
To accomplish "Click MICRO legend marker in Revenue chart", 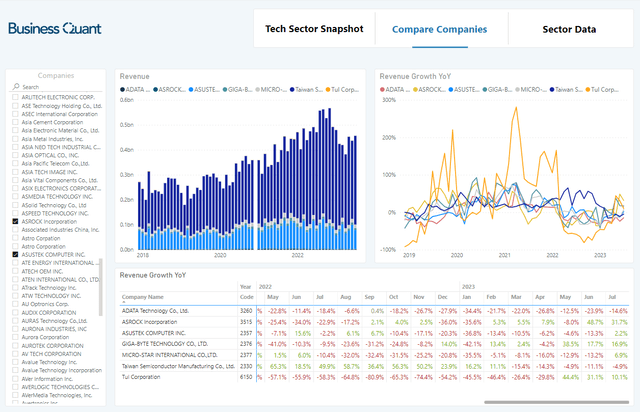I will (259, 89).
